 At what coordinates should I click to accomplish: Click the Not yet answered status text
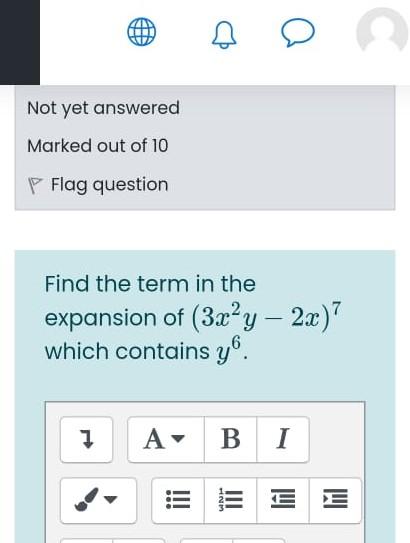[103, 108]
